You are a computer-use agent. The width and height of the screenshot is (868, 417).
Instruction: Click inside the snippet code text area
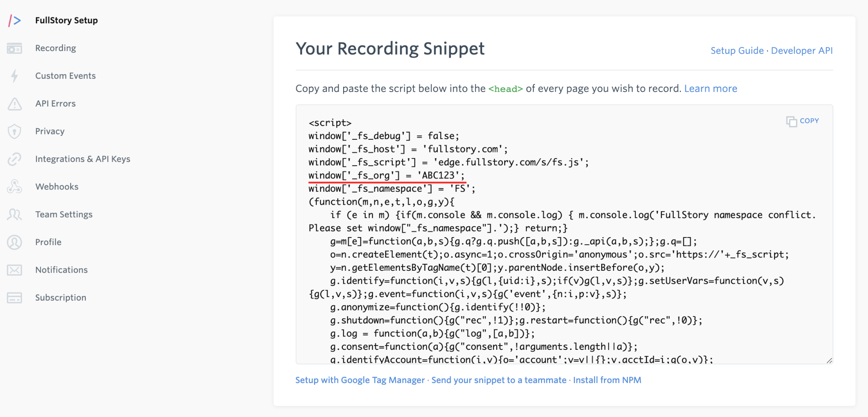[x=564, y=234]
